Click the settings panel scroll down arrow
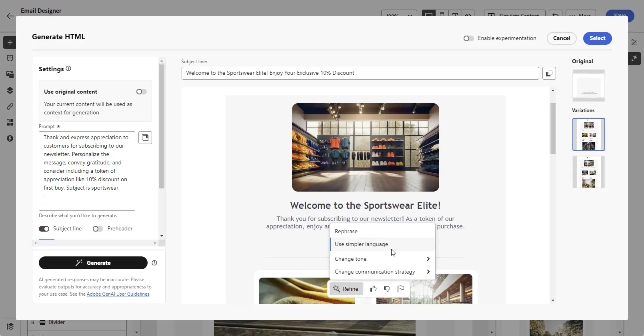The height and width of the screenshot is (336, 644). coord(162,236)
